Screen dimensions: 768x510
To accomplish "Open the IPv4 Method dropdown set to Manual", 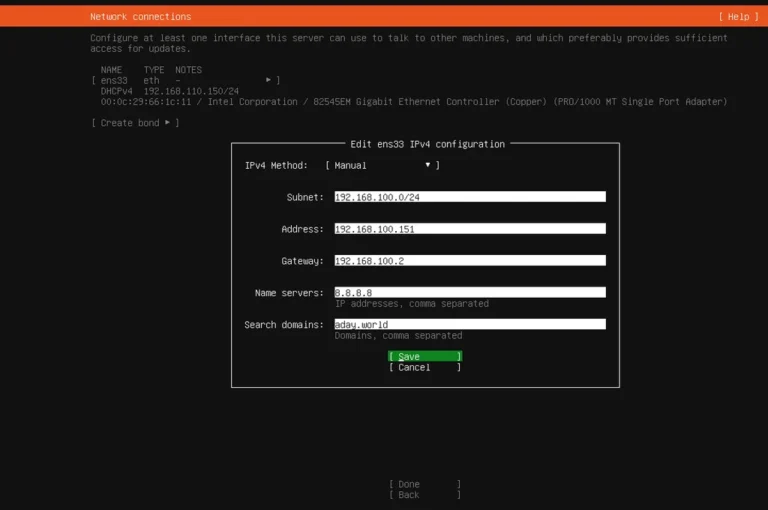I will (382, 165).
